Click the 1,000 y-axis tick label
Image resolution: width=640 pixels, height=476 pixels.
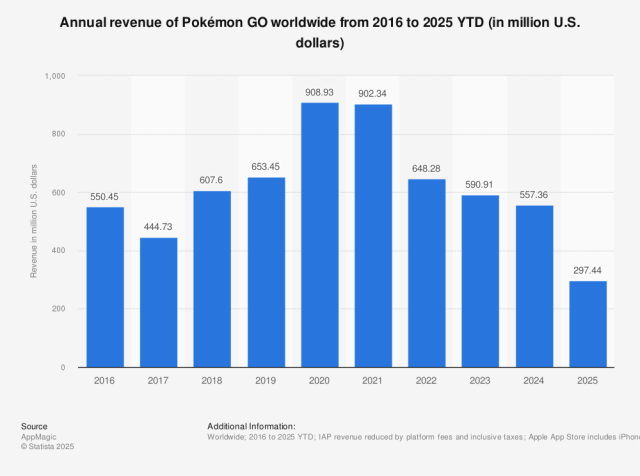pos(55,76)
